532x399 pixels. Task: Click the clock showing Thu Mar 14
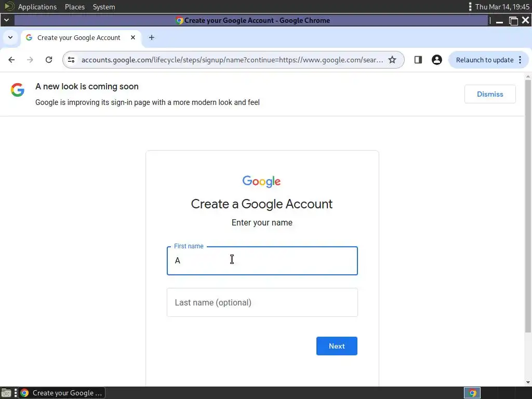[x=502, y=7]
